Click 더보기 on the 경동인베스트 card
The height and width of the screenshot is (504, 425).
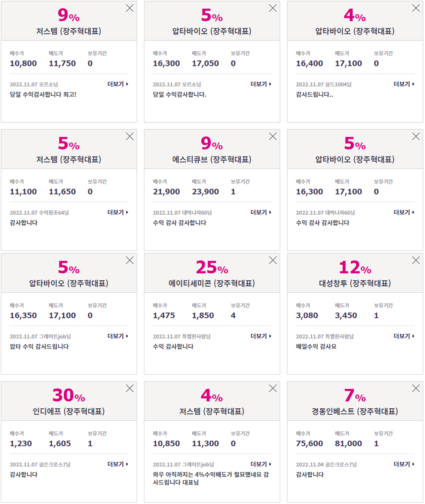click(x=404, y=464)
